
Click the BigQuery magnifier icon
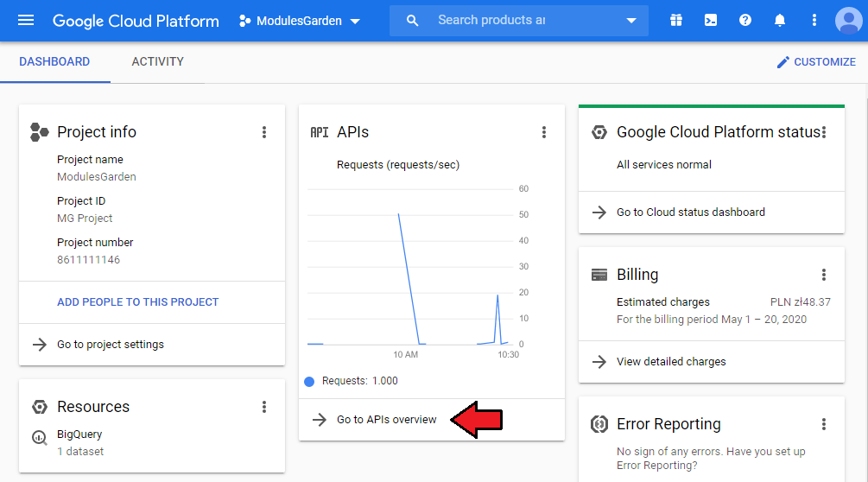point(40,438)
